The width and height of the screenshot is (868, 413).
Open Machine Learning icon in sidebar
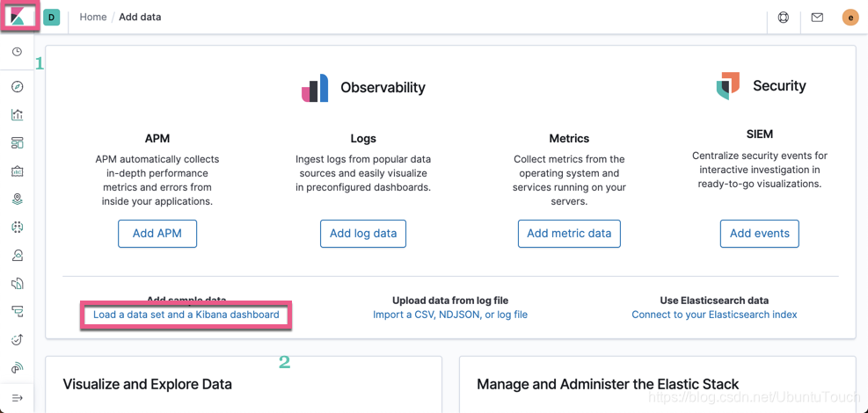(x=17, y=228)
